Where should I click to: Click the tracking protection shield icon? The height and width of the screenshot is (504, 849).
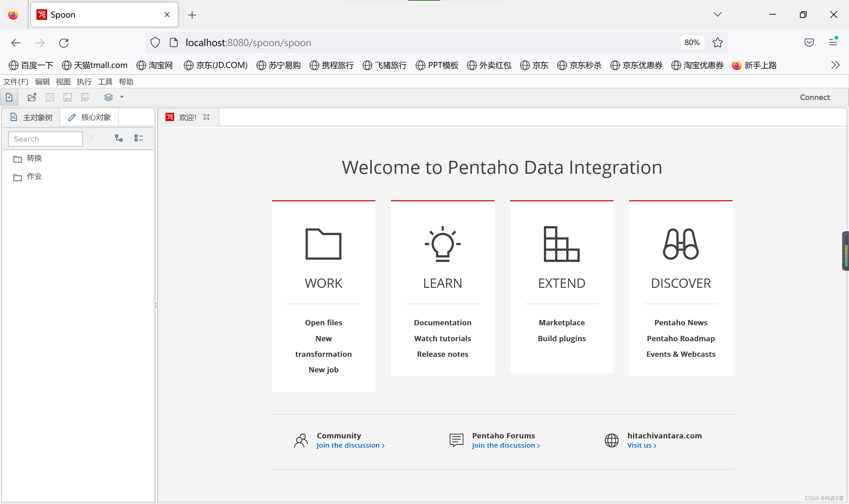coord(155,42)
